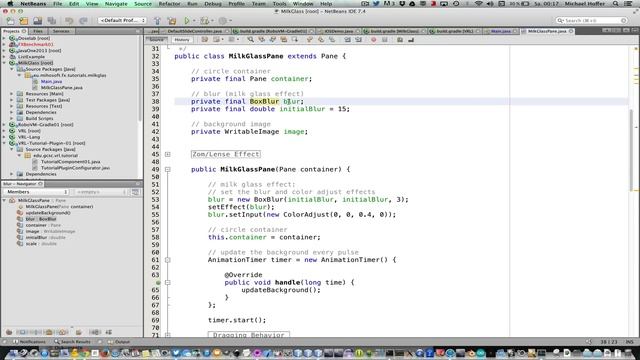Click the Clean and Build icon
The height and width of the screenshot is (360, 640).
click(x=172, y=20)
